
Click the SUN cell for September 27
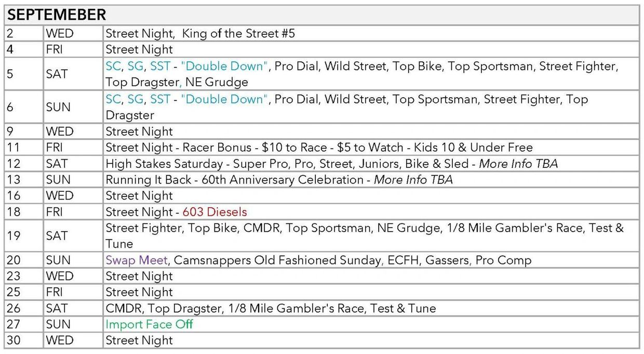click(57, 324)
